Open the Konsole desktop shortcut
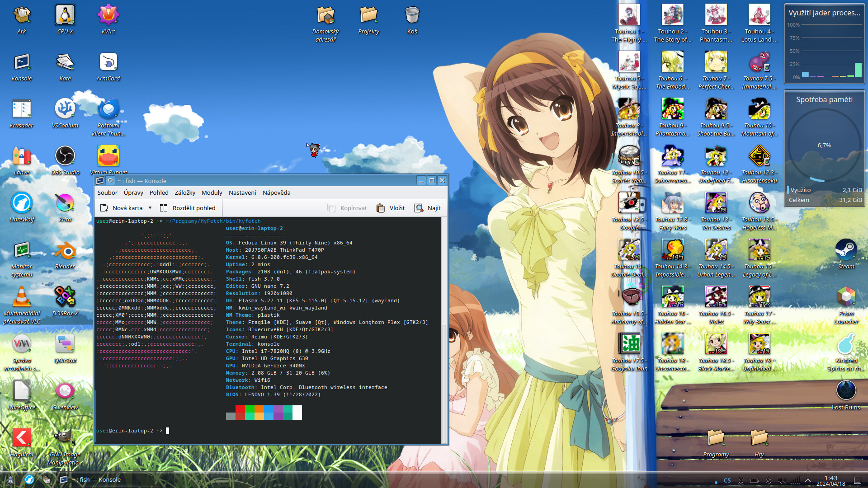This screenshot has width=868, height=488. click(22, 67)
